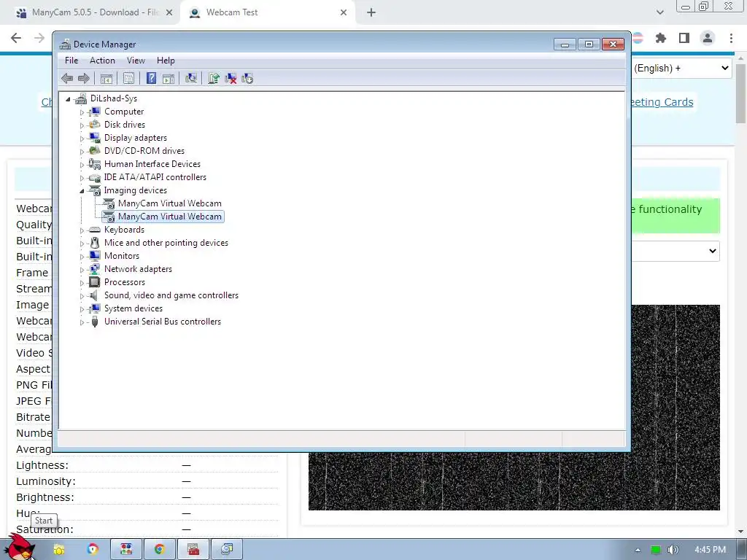The width and height of the screenshot is (747, 560).
Task: Click the active Chrome taskbar button
Action: (160, 550)
